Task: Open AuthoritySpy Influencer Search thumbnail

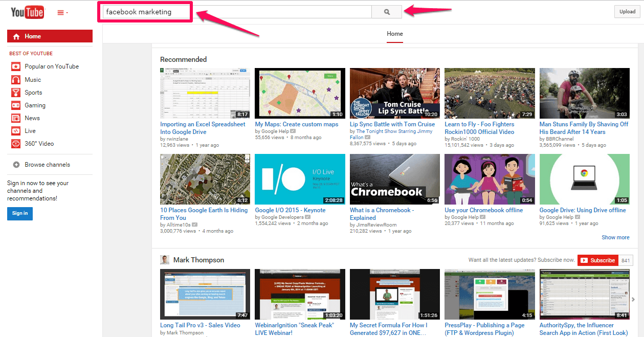Action: (585, 295)
